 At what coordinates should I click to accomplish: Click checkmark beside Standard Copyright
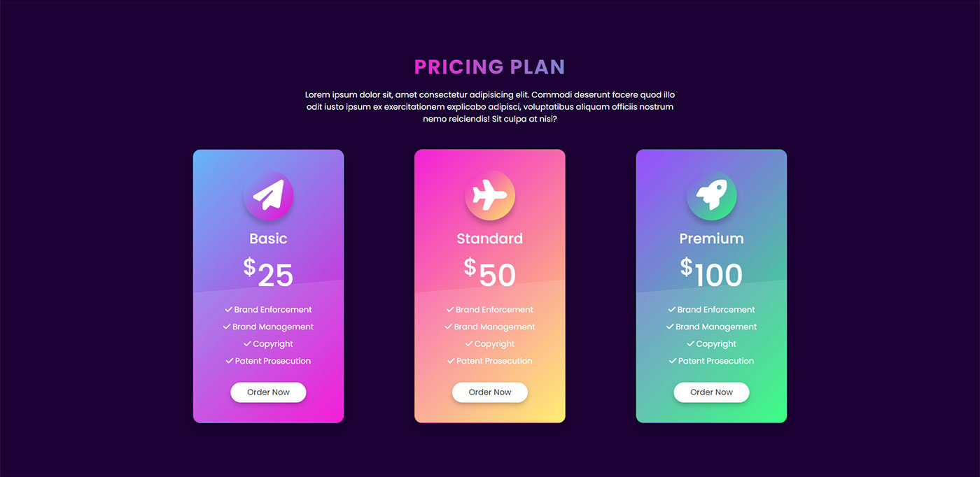pos(469,343)
